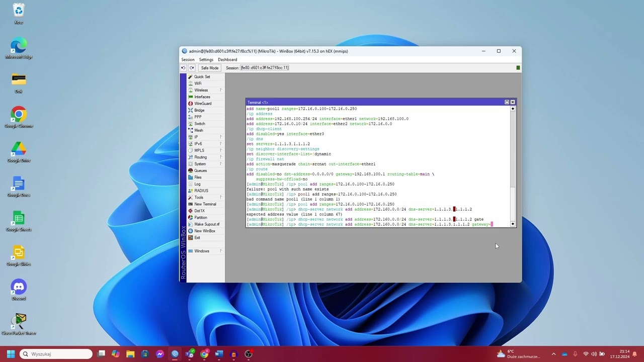
Task: Open OBS Studio from the taskbar
Action: (x=249, y=354)
